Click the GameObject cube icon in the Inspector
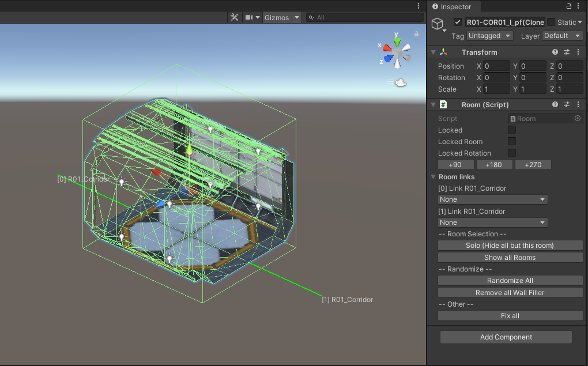Viewport: 588px width, 366px height. (x=438, y=24)
